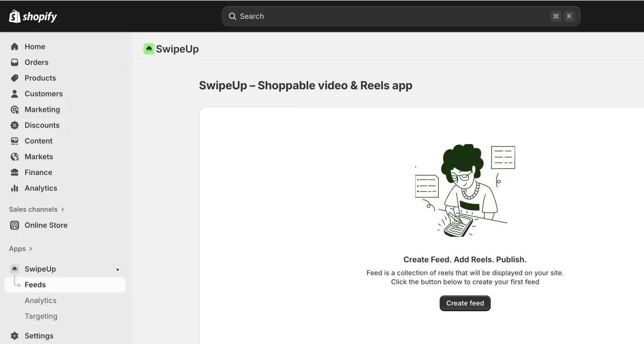
Task: Select the Marketing megaphone icon
Action: [14, 109]
